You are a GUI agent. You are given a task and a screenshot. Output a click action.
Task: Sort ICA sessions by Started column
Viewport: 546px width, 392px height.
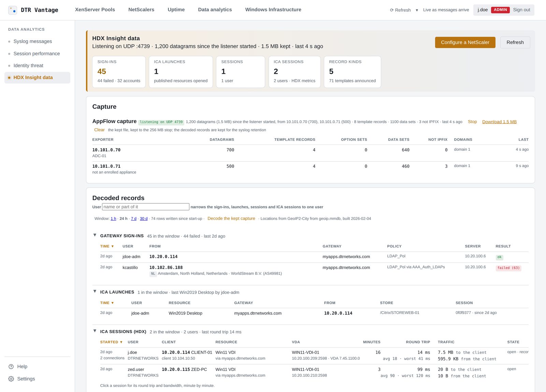pyautogui.click(x=111, y=342)
